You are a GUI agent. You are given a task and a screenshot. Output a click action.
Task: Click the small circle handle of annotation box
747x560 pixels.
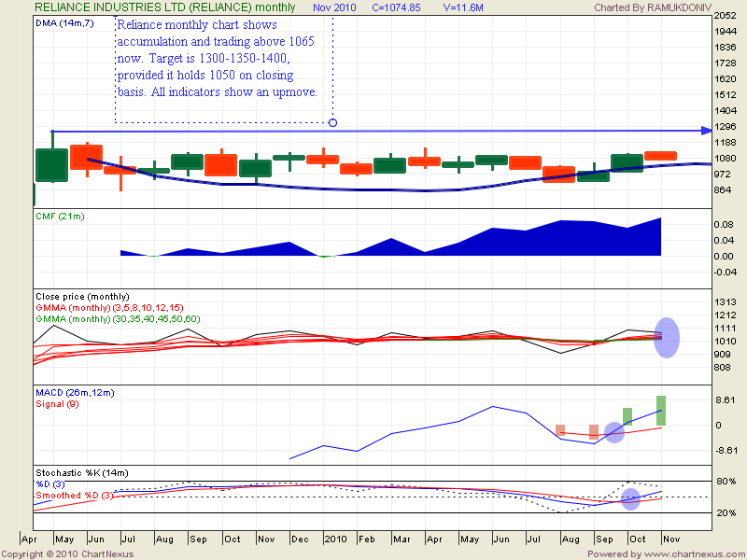coord(333,123)
